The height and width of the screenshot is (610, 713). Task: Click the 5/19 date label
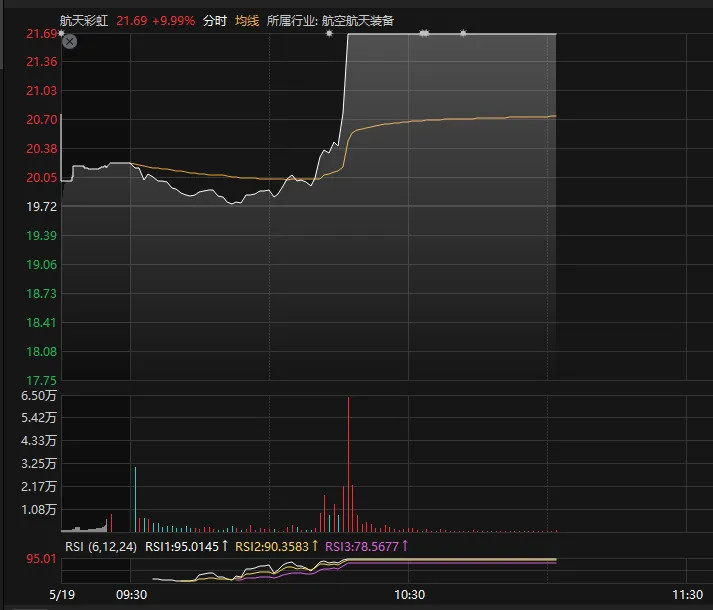point(62,595)
